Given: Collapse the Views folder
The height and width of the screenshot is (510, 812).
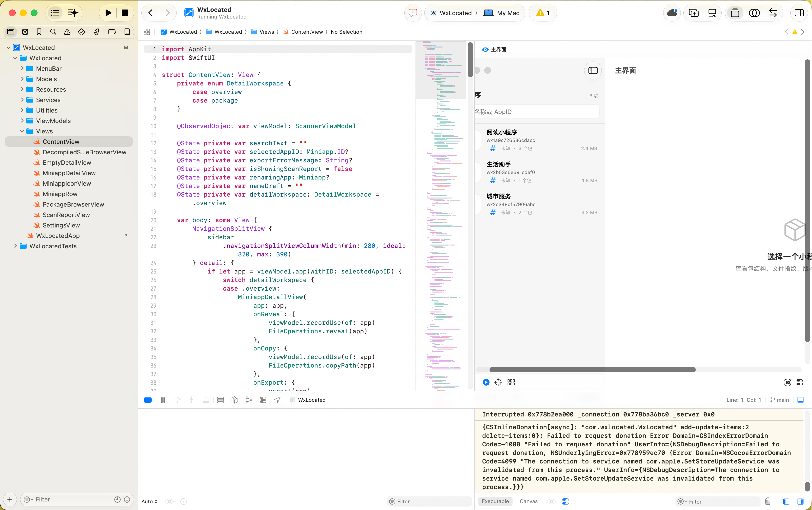Looking at the screenshot, I should coord(22,131).
